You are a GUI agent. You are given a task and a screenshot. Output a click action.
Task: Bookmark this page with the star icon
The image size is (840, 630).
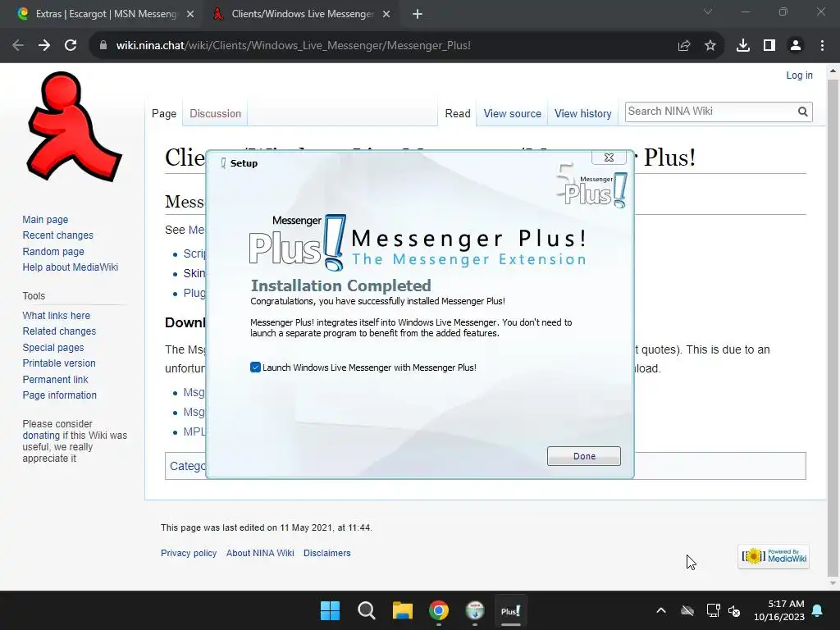pos(710,46)
